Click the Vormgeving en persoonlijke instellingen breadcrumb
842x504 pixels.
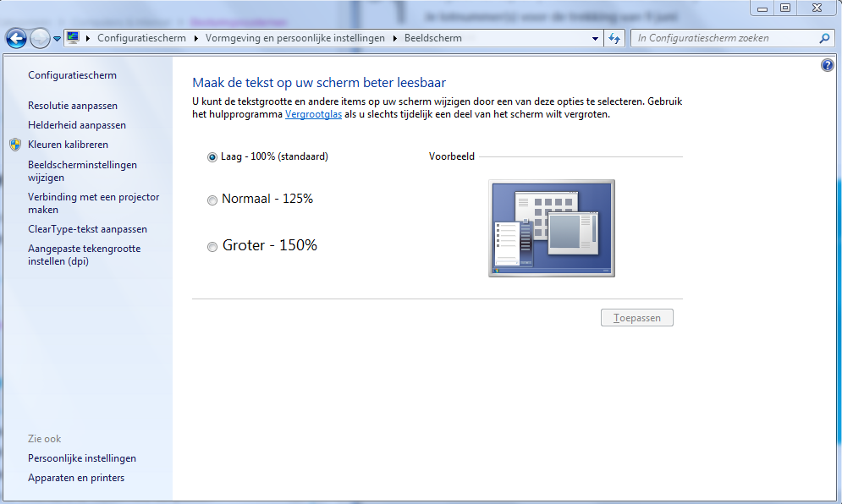294,38
